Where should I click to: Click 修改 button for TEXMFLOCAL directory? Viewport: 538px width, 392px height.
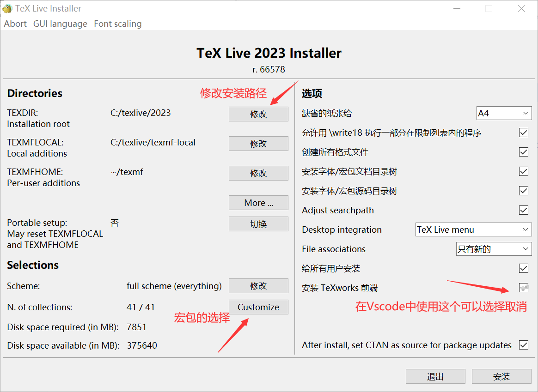[258, 144]
